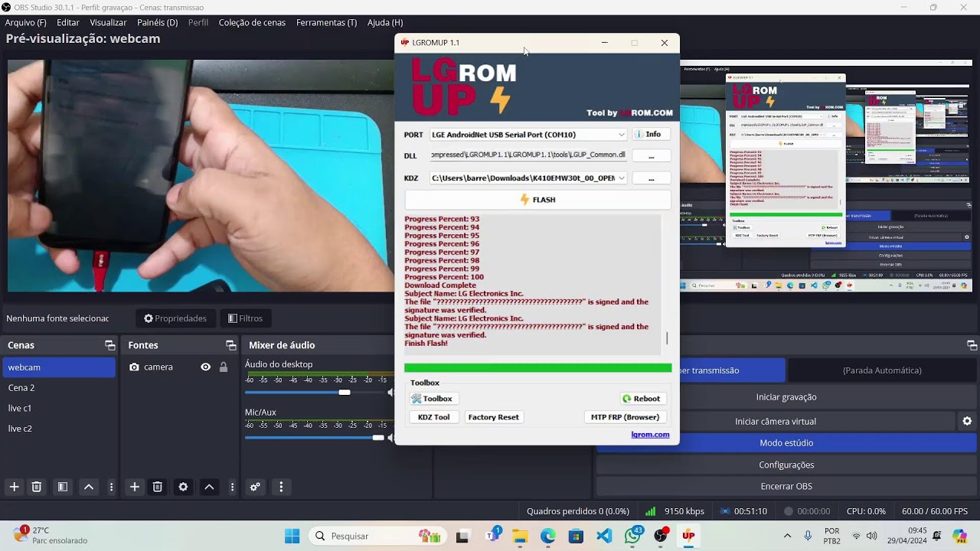Undock the Fontes panel

point(230,345)
